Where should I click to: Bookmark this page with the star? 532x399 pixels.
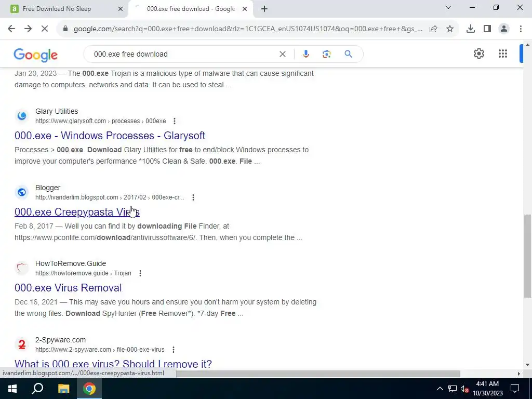pyautogui.click(x=450, y=29)
